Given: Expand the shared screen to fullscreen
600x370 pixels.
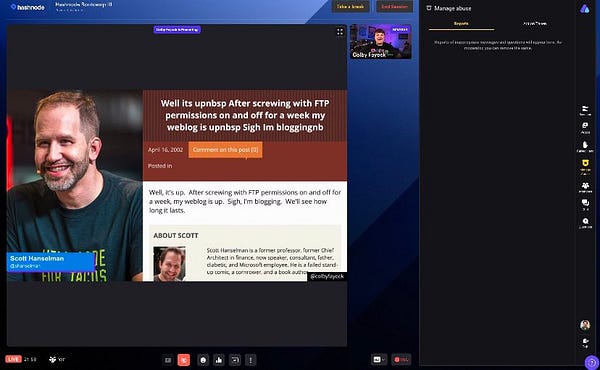Looking at the screenshot, I should (340, 32).
